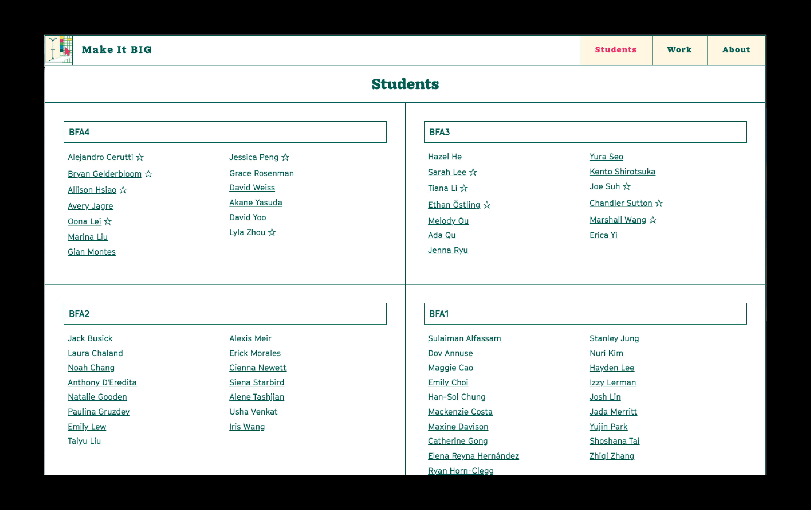The image size is (812, 510).
Task: Open Joe Suh's name link
Action: click(x=605, y=187)
